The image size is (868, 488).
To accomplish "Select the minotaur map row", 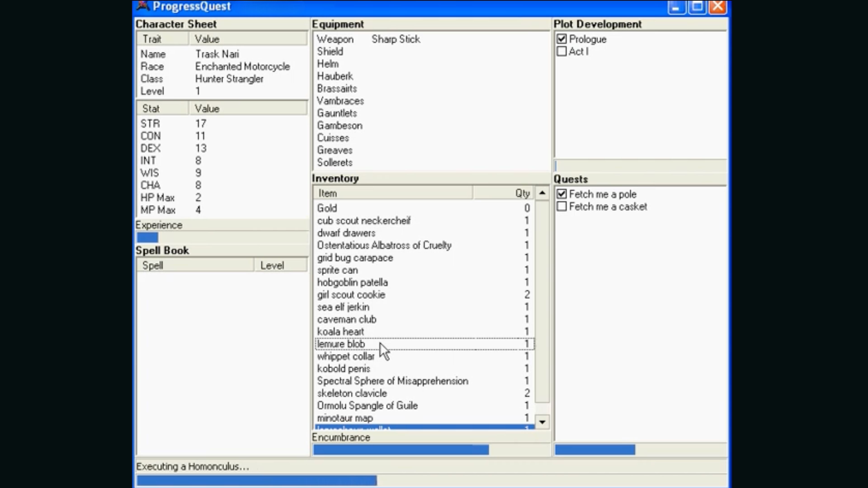I will [425, 418].
